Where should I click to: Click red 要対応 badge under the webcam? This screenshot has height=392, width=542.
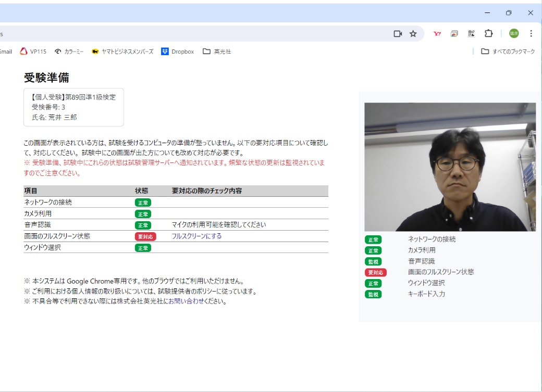point(375,272)
